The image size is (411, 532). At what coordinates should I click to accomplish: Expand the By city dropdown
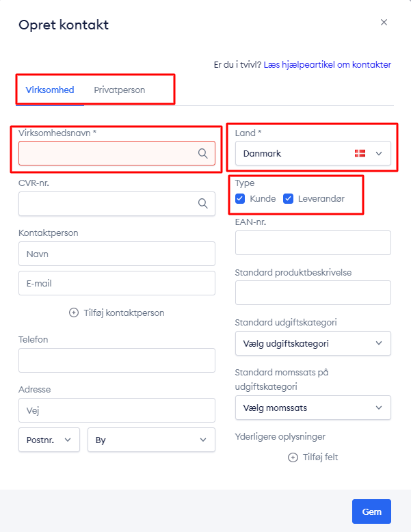[x=151, y=440]
